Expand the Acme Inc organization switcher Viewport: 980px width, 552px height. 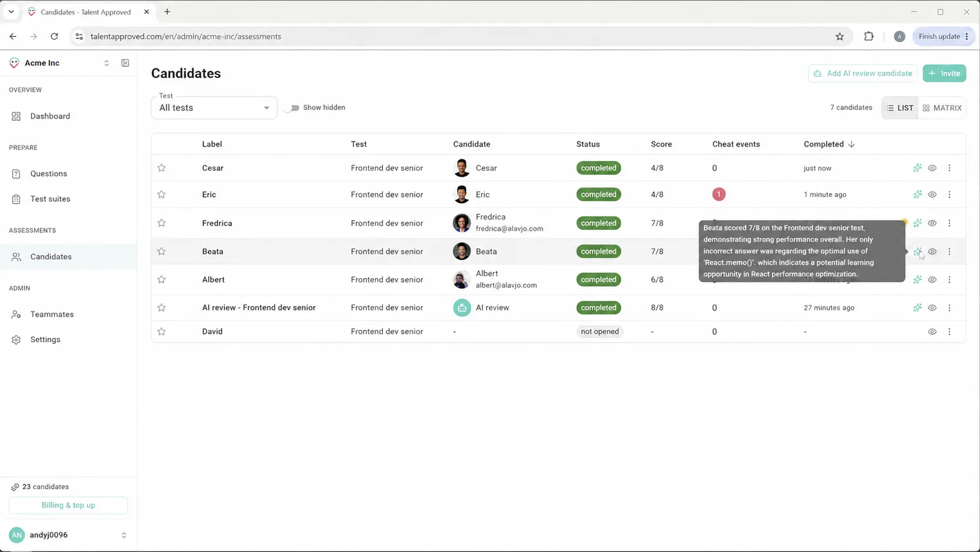coord(107,63)
